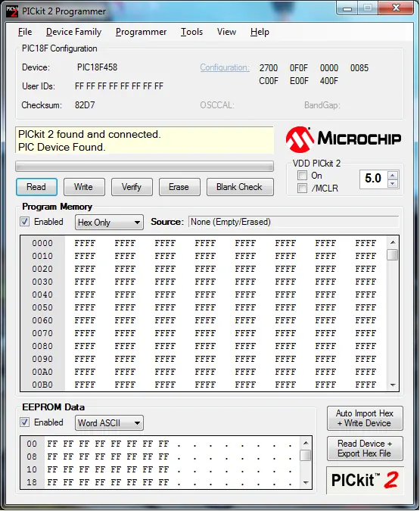Decrease VDD voltage with down arrow
This screenshot has height=511, width=420.
click(x=393, y=183)
